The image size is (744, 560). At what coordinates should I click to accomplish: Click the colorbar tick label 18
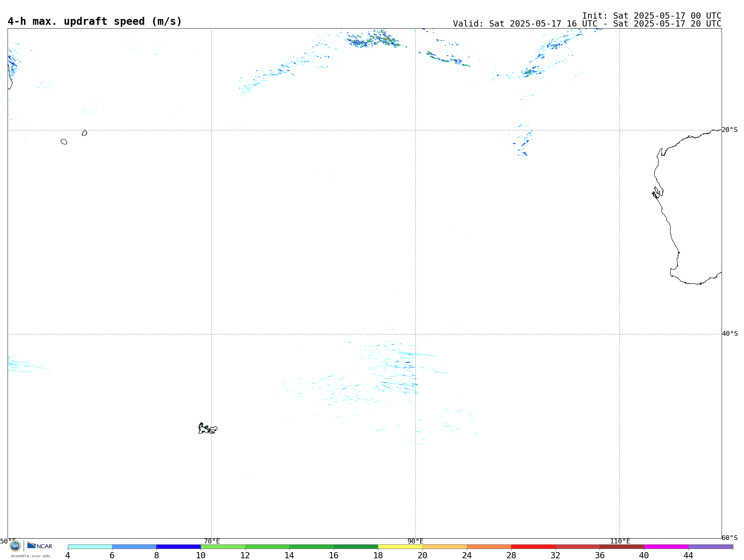[x=378, y=556]
